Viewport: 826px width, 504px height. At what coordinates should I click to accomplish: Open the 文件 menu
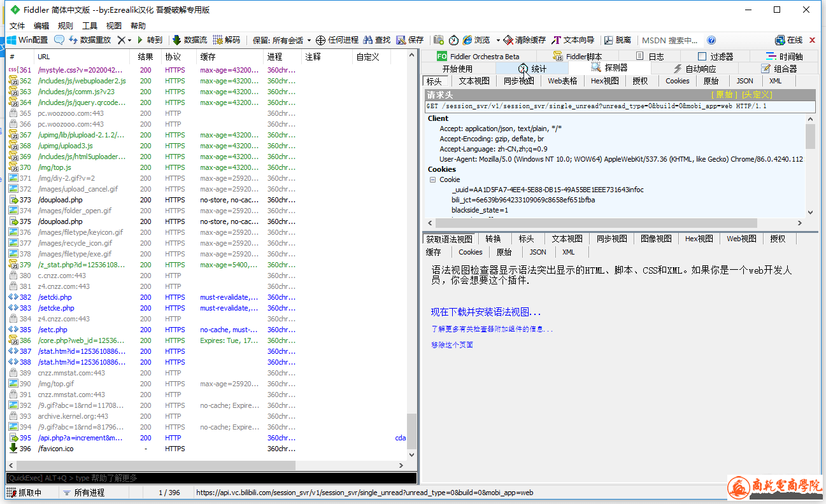[x=17, y=26]
